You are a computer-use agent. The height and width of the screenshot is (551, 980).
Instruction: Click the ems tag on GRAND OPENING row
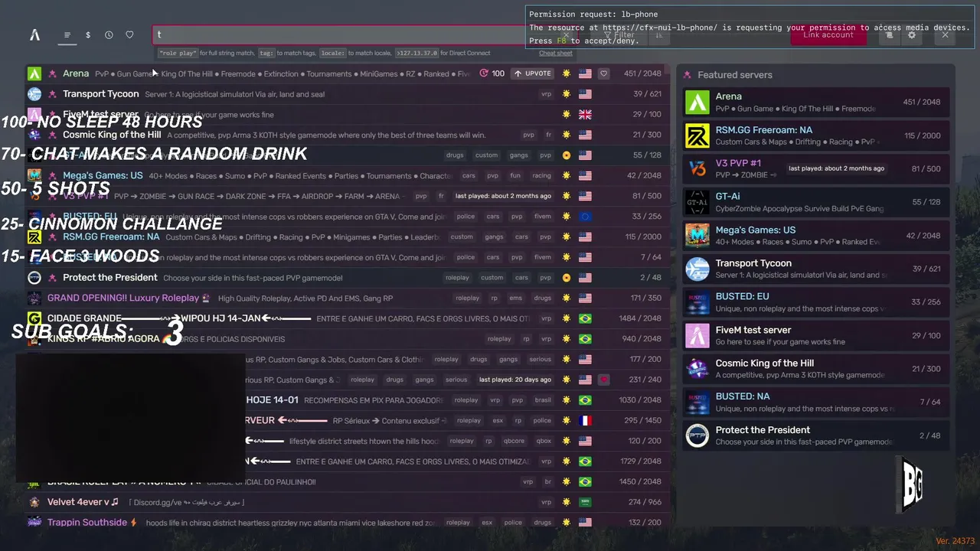point(516,298)
